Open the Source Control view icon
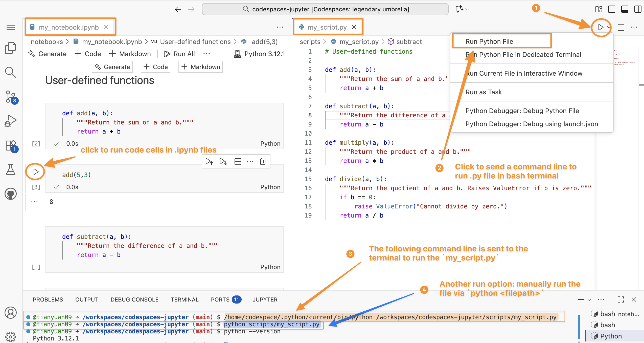This screenshot has height=343, width=644. click(11, 97)
